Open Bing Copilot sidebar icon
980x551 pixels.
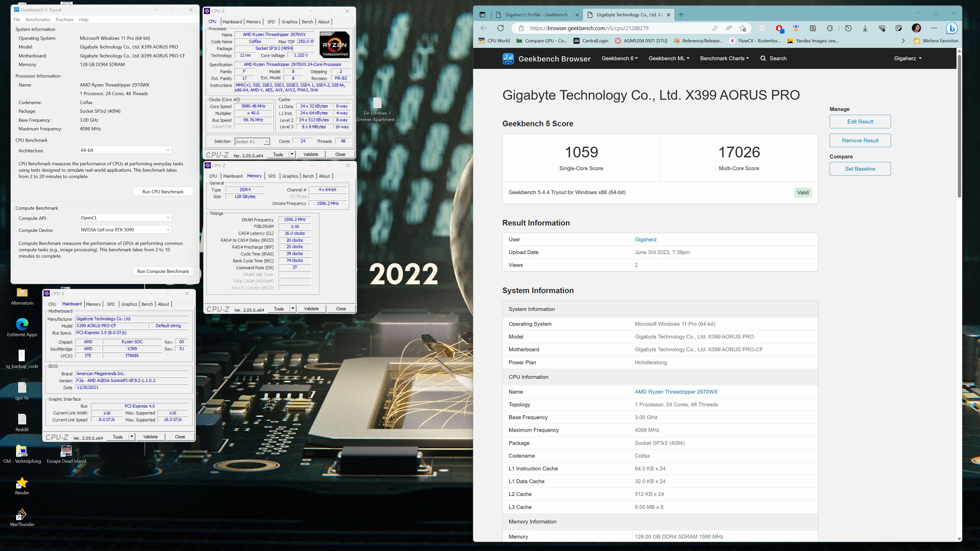[952, 29]
